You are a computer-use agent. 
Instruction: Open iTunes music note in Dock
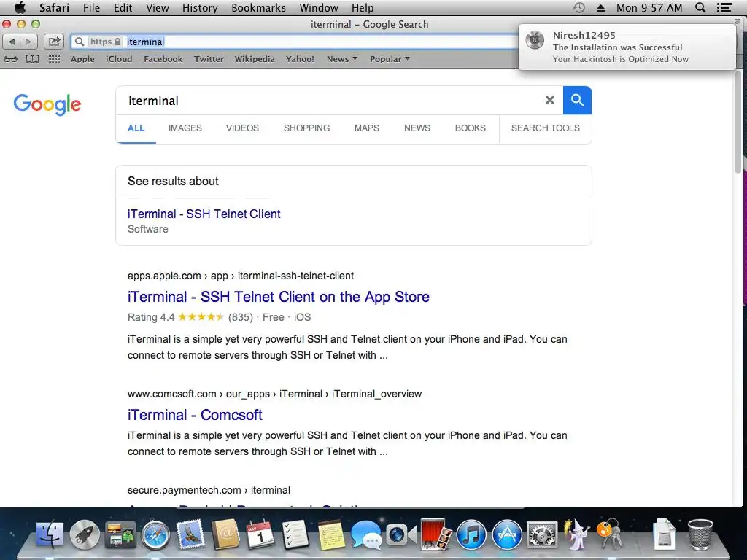(471, 534)
